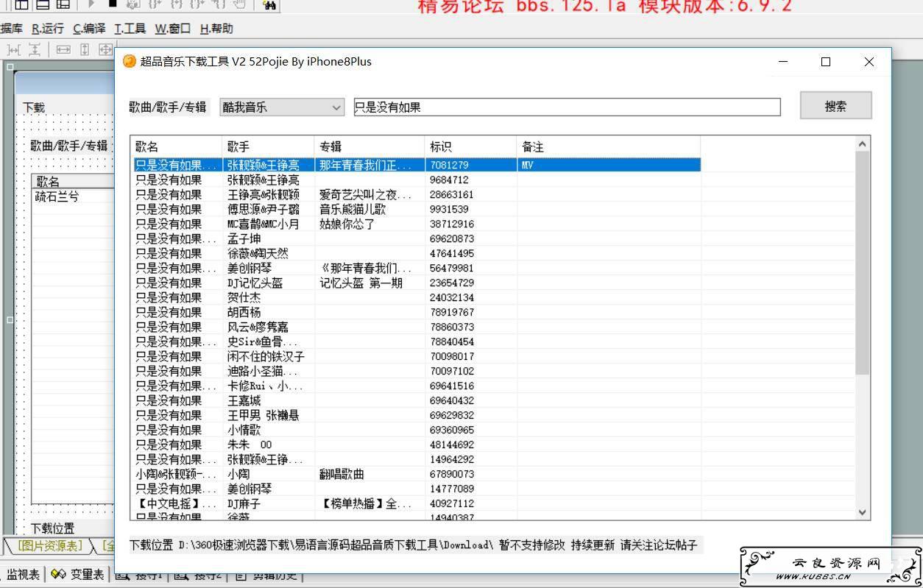Select the row with ID 9684712
The image size is (923, 588).
click(417, 180)
